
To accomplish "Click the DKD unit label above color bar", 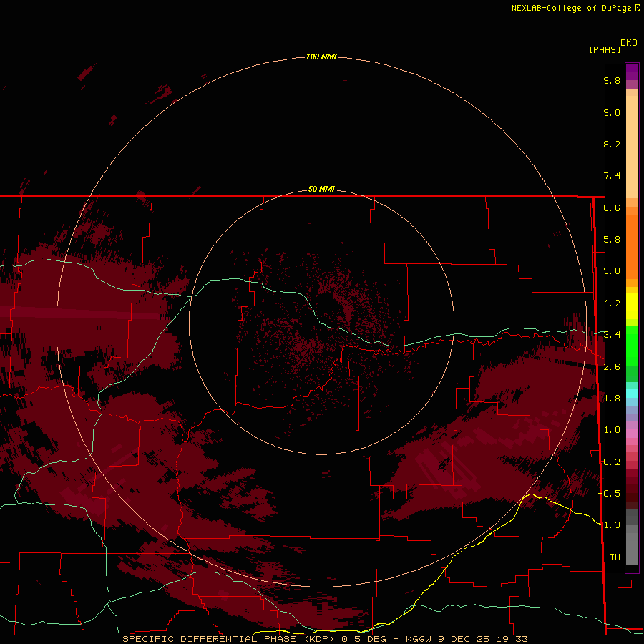I will click(629, 42).
